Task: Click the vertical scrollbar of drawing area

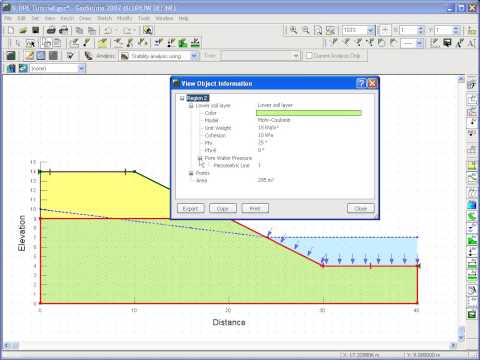Action: click(461, 209)
